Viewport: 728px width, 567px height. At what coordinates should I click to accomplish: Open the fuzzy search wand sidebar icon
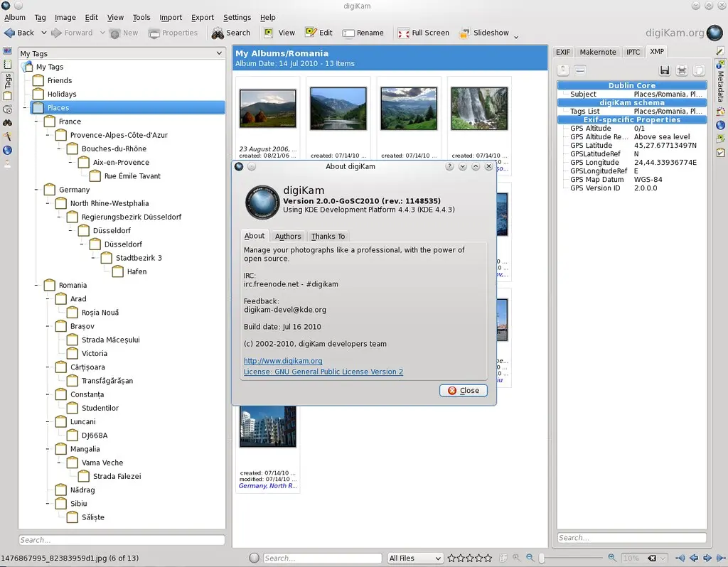tap(7, 136)
